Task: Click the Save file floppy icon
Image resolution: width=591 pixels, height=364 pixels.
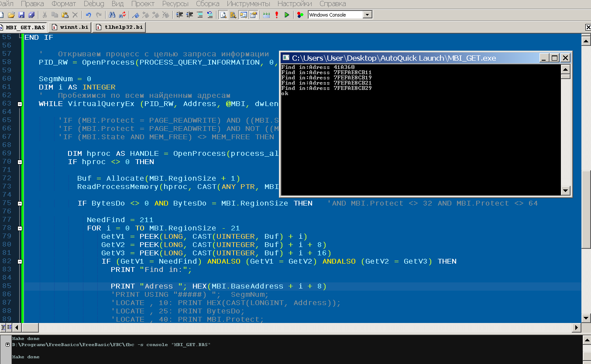Action: point(21,15)
